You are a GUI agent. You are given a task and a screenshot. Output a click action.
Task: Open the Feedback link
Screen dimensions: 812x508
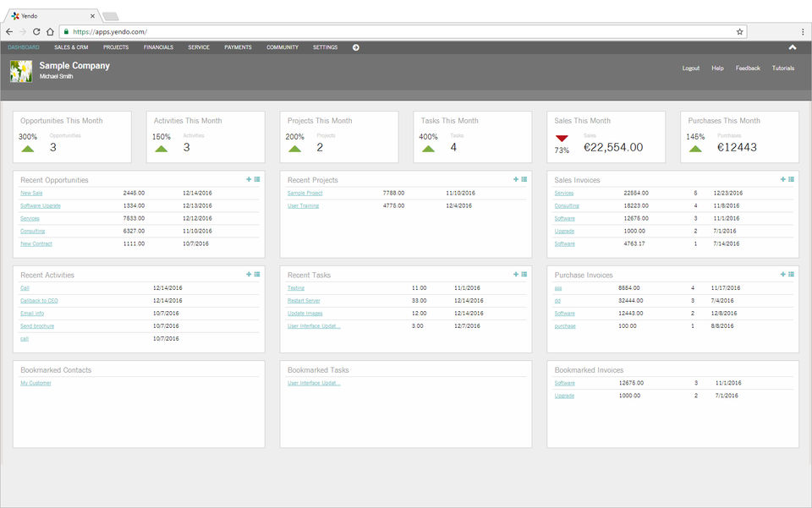coord(748,68)
